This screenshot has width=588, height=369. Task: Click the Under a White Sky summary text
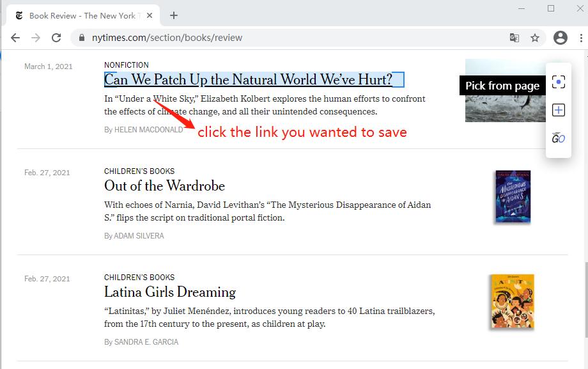pos(265,105)
